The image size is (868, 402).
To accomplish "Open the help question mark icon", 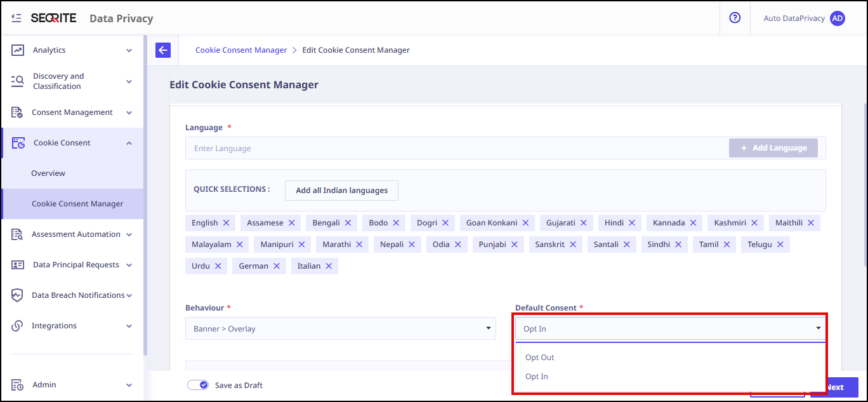I will (735, 18).
